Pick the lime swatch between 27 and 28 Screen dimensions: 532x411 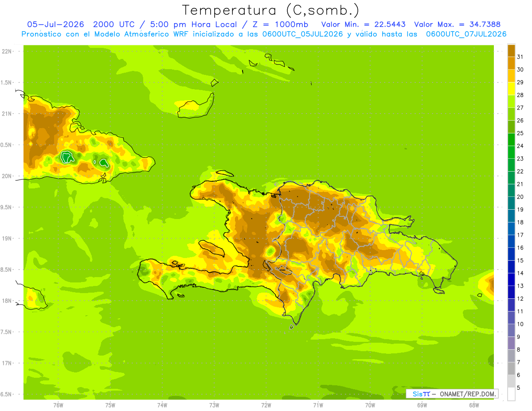click(511, 101)
